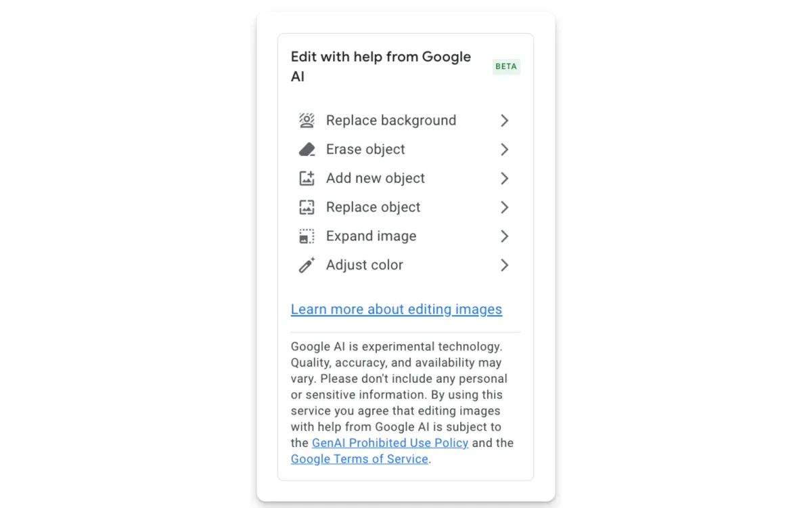This screenshot has height=508, width=812.
Task: Select the Add new object option
Action: coord(375,178)
